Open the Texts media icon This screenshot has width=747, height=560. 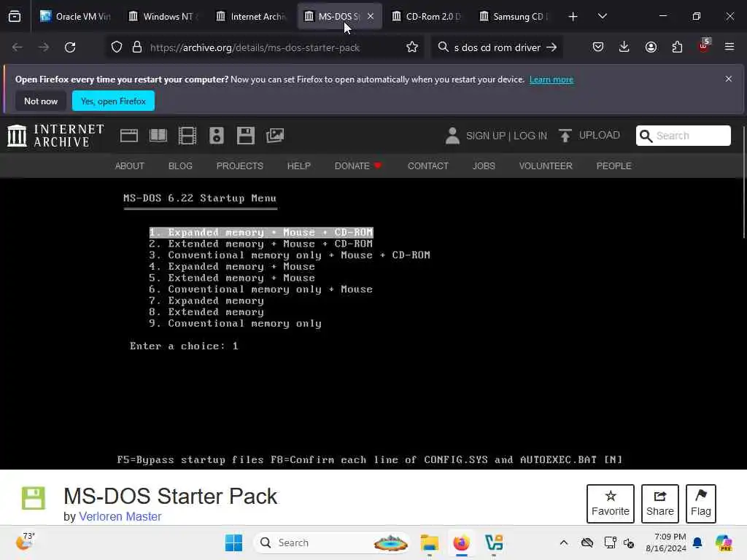point(158,136)
